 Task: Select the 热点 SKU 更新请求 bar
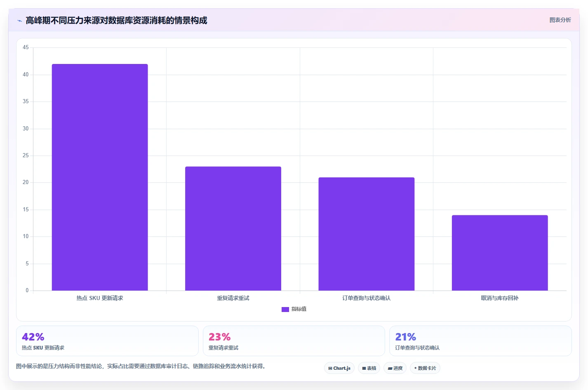pos(100,177)
